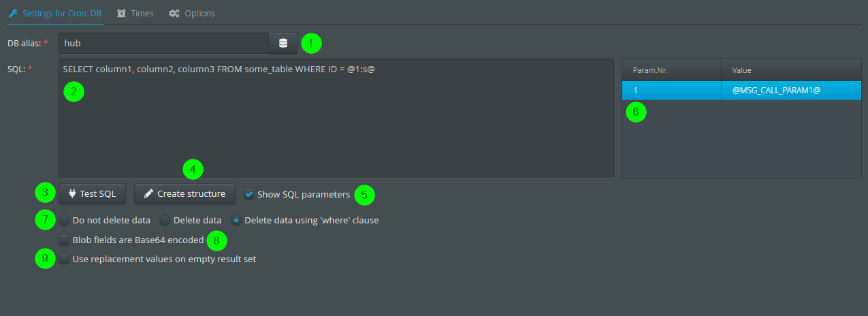Switch to the Times tab
This screenshot has width=868, height=316.
[x=135, y=13]
